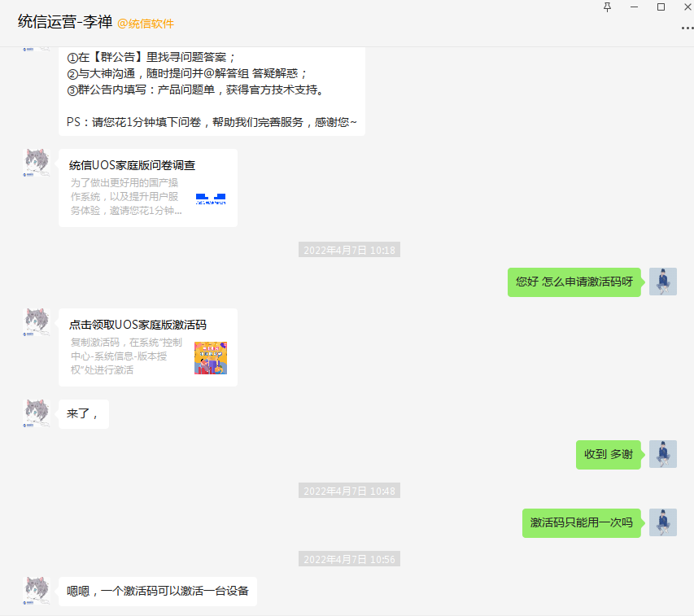694x616 pixels.
Task: Maximize the chat window
Action: 661,7
